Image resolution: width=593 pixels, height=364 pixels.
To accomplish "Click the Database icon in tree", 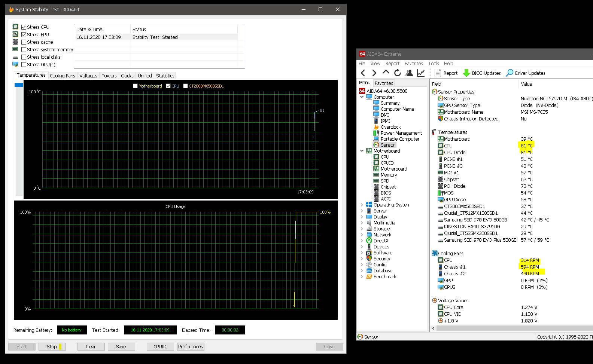I will coord(369,270).
